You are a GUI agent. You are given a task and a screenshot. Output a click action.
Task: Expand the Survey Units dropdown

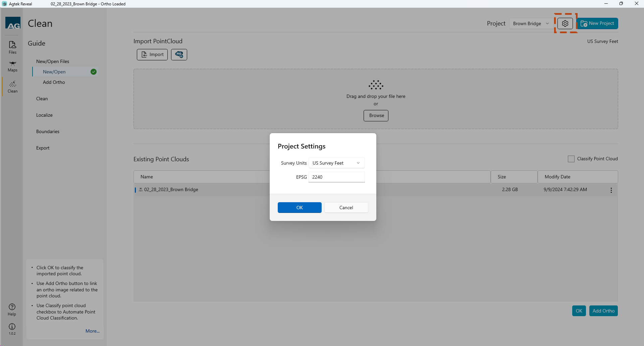coord(336,163)
